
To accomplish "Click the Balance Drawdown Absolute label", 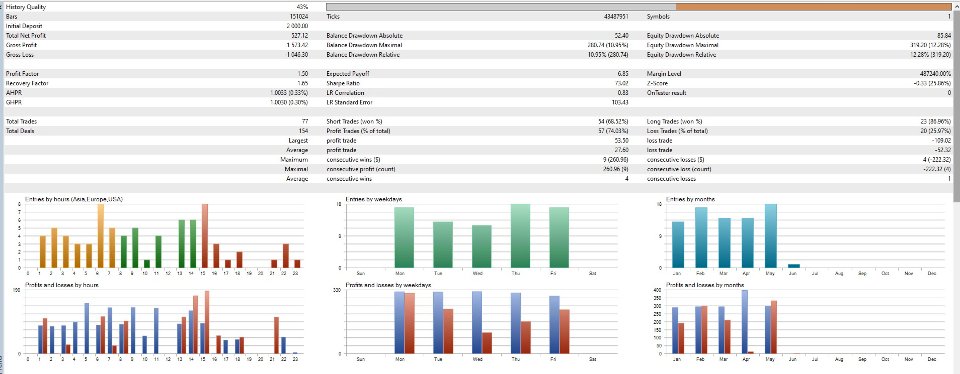I will [x=365, y=36].
